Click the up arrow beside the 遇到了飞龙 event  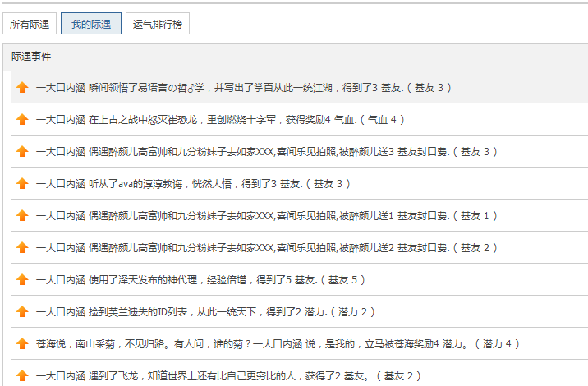[22, 375]
